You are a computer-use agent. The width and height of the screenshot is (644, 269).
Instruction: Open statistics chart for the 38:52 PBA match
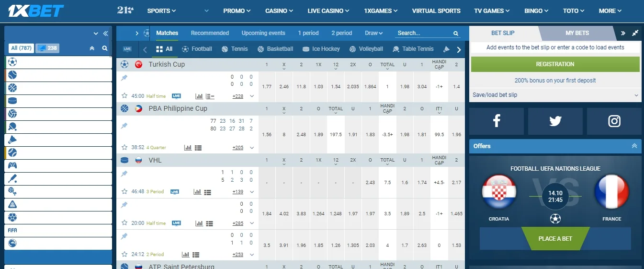tap(188, 148)
